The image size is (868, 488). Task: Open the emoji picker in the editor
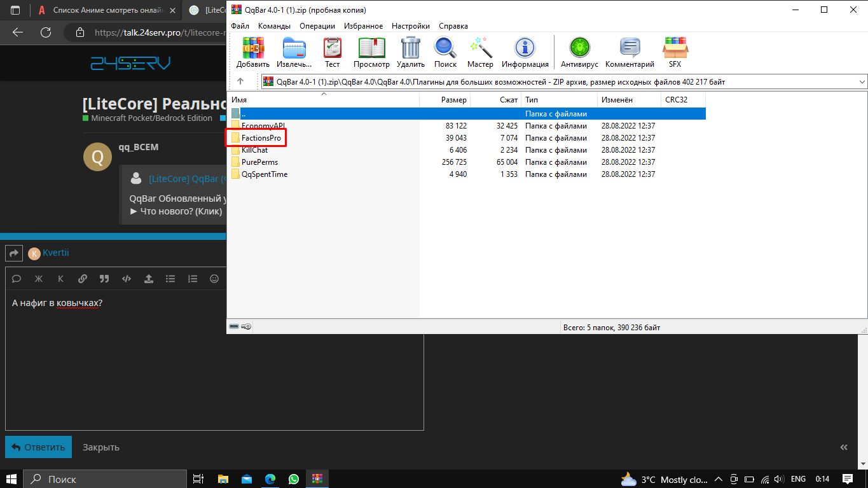pyautogui.click(x=214, y=279)
